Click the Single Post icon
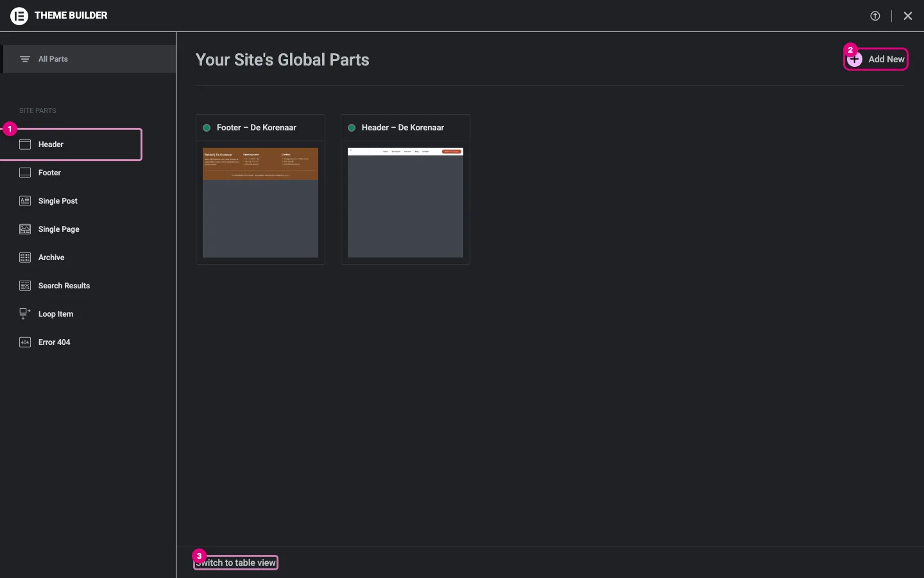Image resolution: width=924 pixels, height=578 pixels. pyautogui.click(x=25, y=201)
